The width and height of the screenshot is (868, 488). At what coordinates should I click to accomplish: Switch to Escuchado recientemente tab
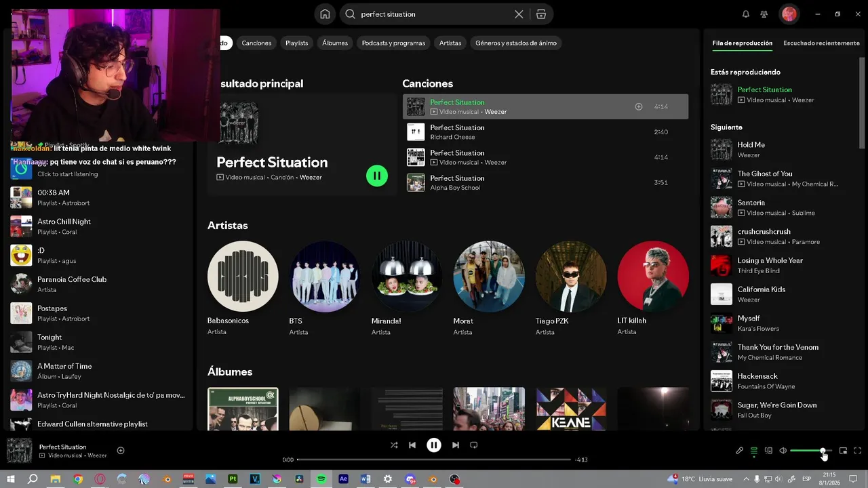pos(821,43)
